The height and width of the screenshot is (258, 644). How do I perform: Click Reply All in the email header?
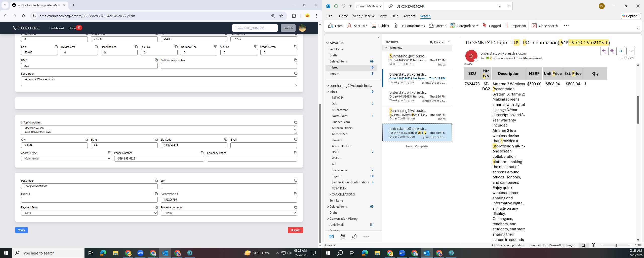click(612, 51)
